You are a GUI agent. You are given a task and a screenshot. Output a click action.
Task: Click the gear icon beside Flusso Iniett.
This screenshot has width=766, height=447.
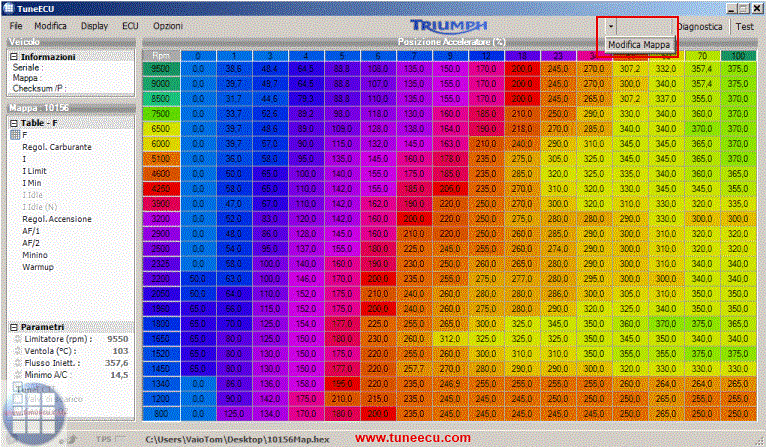click(x=18, y=362)
